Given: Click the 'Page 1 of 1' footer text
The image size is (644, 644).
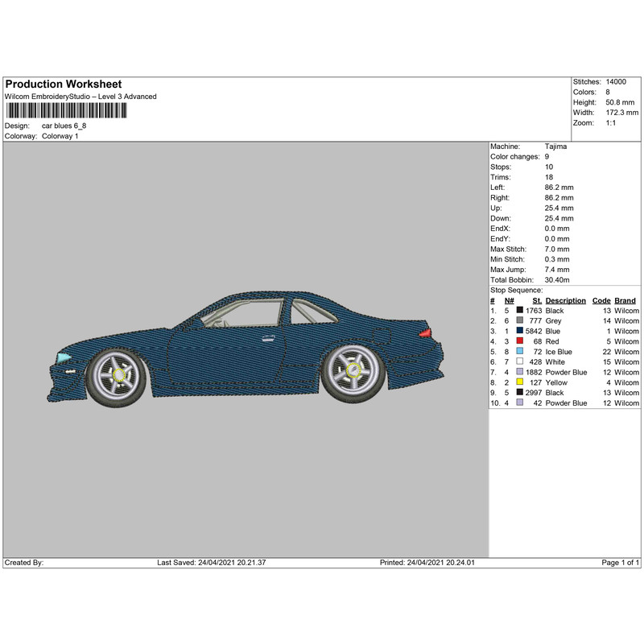Looking at the screenshot, I should pyautogui.click(x=620, y=563).
